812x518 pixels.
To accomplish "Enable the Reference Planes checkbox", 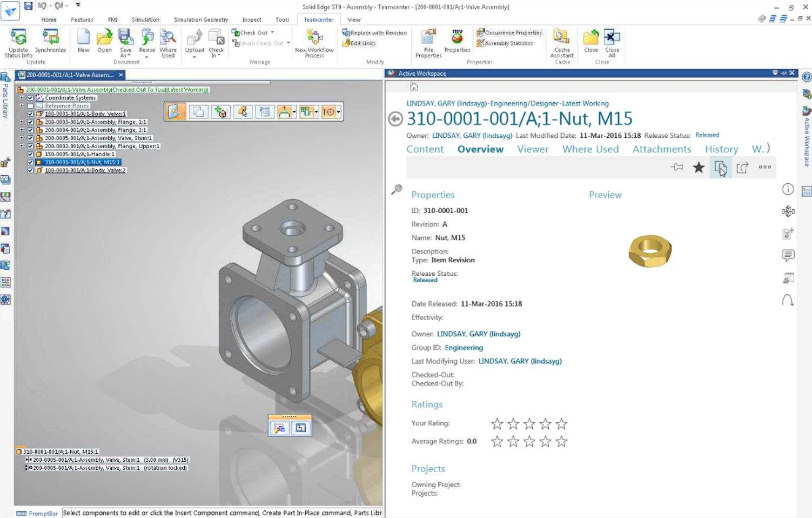I will click(x=30, y=106).
